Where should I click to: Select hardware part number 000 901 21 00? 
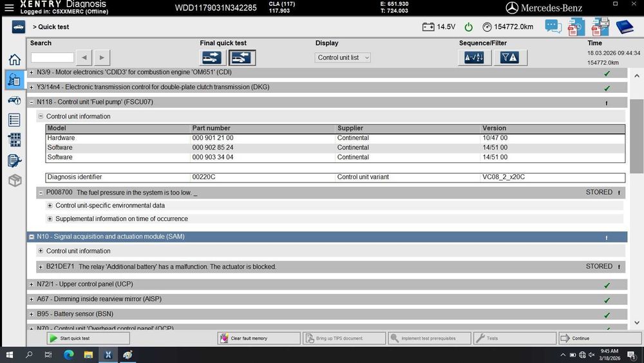(x=213, y=138)
